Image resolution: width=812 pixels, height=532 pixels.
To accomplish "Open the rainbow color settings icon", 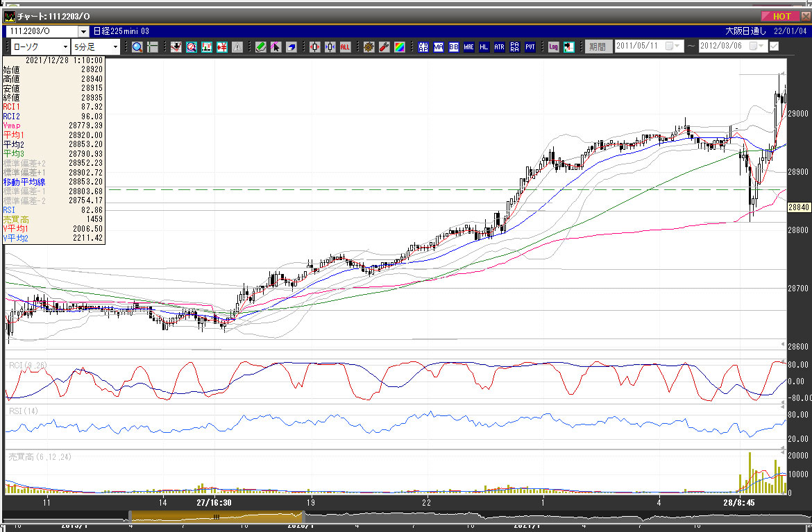I will click(399, 46).
